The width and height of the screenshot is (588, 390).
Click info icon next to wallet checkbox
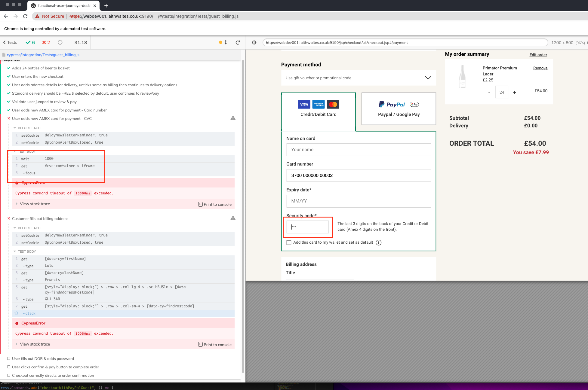(379, 243)
